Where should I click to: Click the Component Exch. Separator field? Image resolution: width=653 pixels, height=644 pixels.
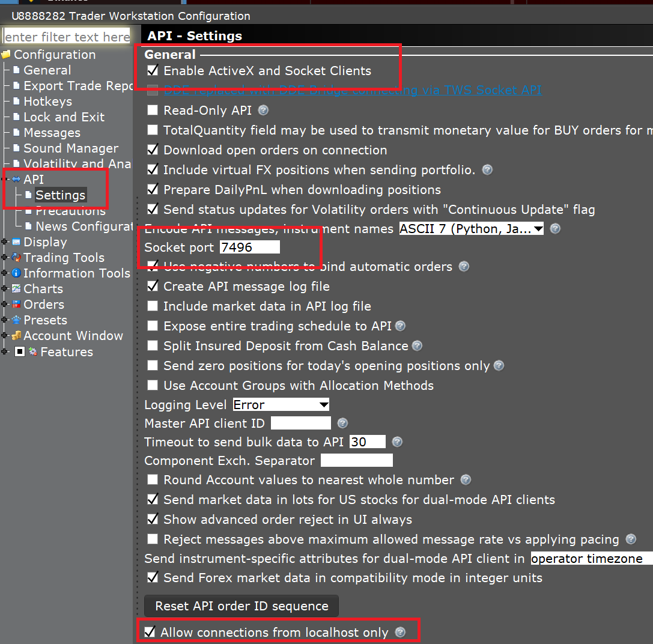tap(356, 460)
